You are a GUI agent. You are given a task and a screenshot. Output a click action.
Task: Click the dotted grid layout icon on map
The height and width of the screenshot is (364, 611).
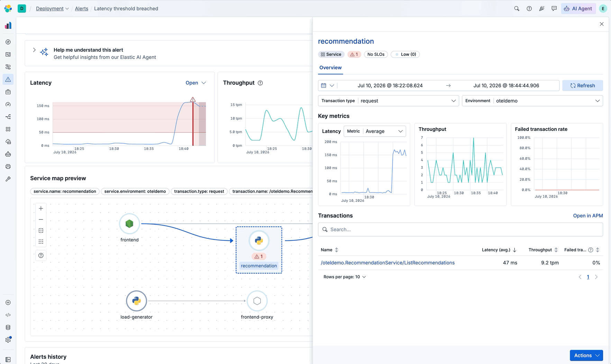[x=41, y=242]
